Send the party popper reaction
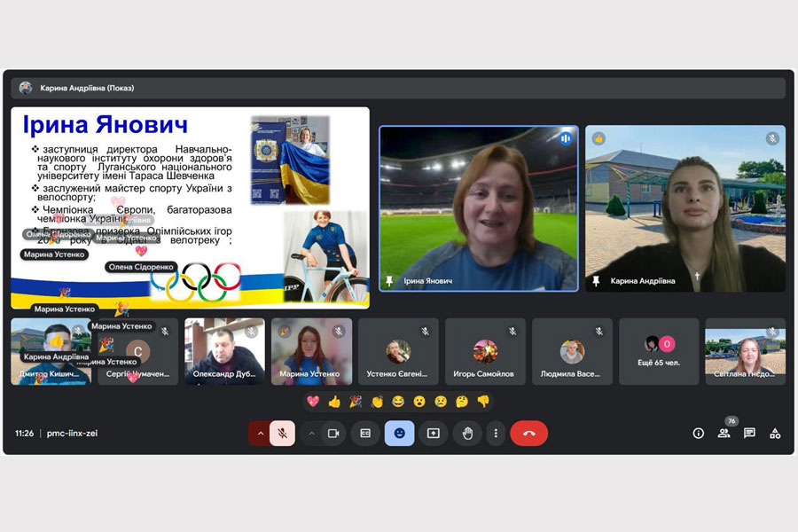798x532 pixels. (x=356, y=402)
